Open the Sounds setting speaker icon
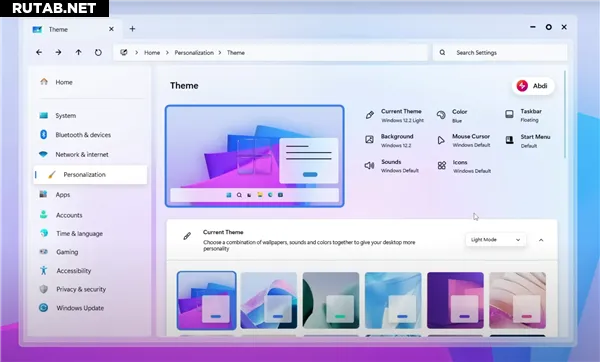This screenshot has width=600, height=362. pos(369,165)
